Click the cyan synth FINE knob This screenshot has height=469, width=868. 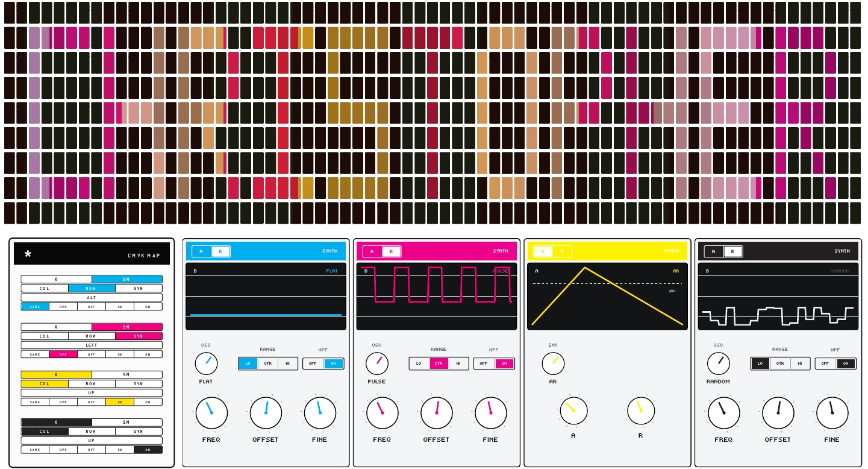pyautogui.click(x=320, y=413)
